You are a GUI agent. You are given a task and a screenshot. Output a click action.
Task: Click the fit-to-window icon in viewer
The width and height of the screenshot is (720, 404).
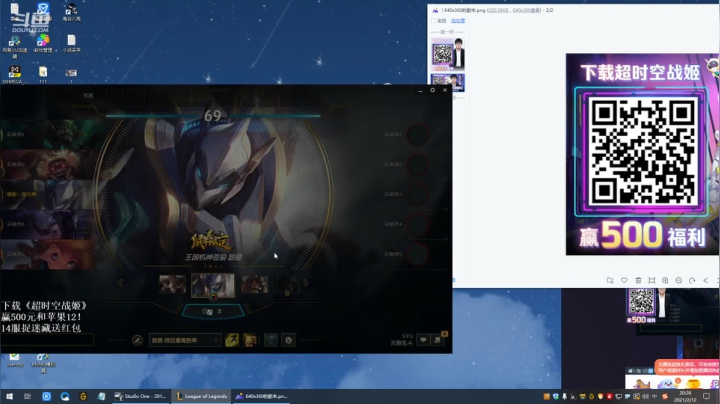[652, 281]
